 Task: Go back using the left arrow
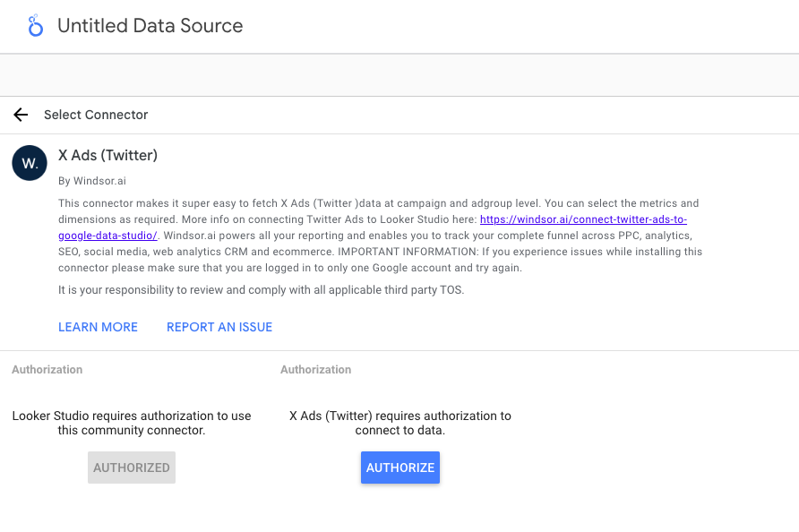point(21,115)
